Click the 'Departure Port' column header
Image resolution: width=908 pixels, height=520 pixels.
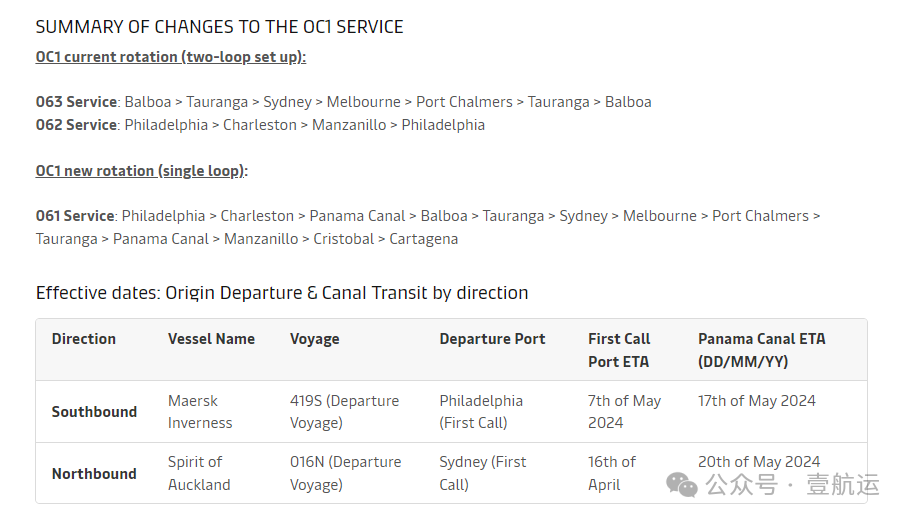pos(492,339)
